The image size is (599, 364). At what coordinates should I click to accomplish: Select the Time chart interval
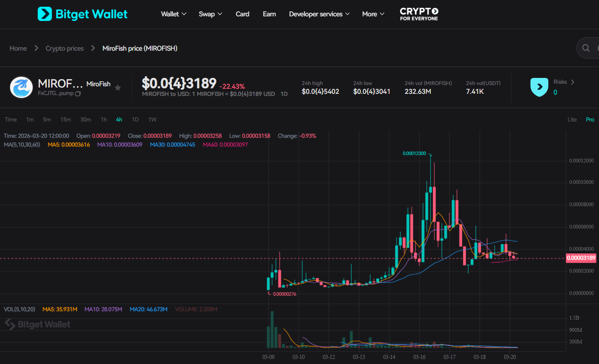(11, 119)
